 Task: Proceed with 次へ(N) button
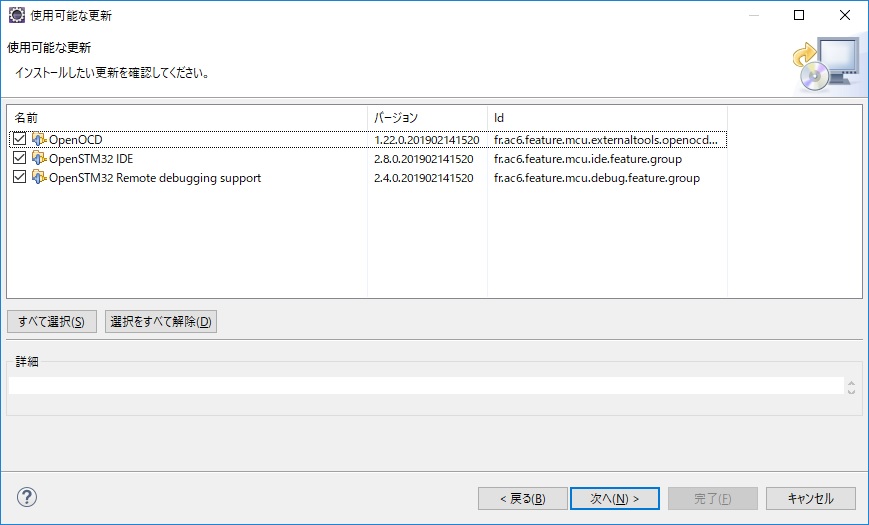pos(615,498)
